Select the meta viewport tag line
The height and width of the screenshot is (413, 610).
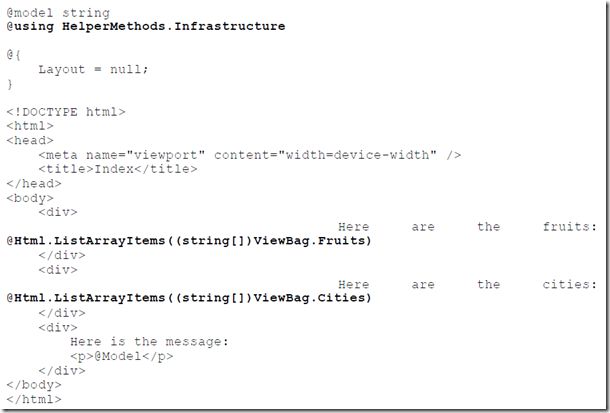pyautogui.click(x=250, y=155)
